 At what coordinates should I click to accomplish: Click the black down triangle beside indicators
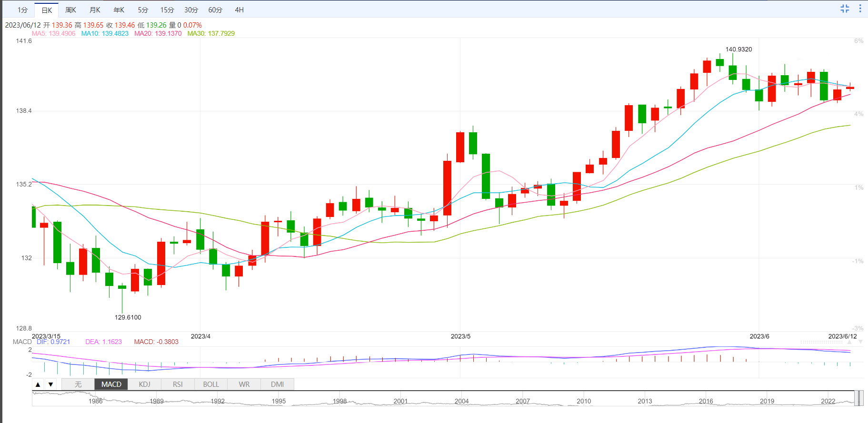pyautogui.click(x=50, y=384)
